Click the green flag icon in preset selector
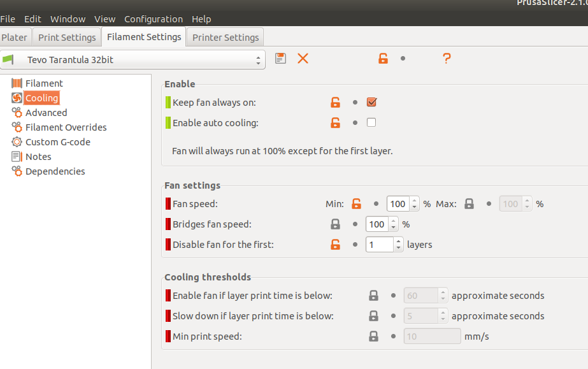Image resolution: width=588 pixels, height=369 pixels. tap(8, 59)
